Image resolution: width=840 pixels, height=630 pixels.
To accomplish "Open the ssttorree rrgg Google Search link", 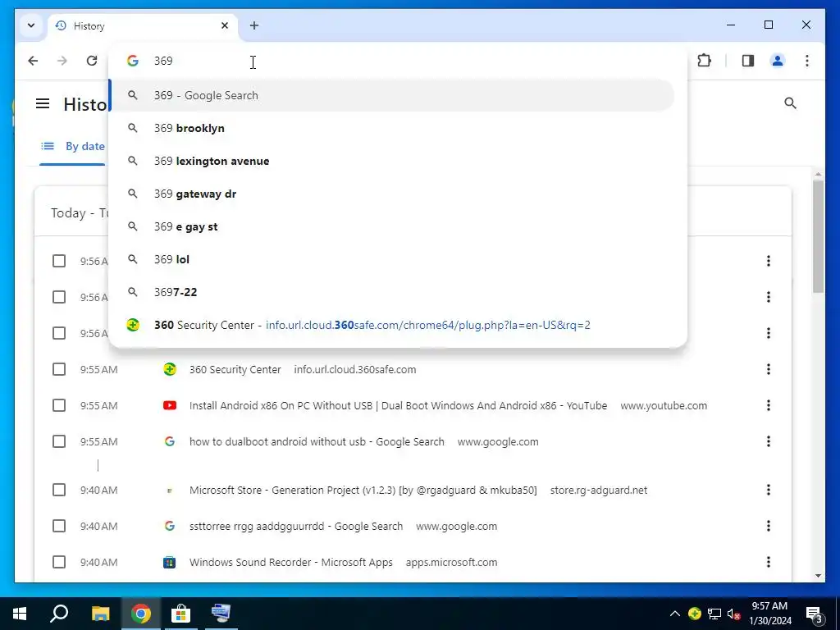I will (295, 526).
